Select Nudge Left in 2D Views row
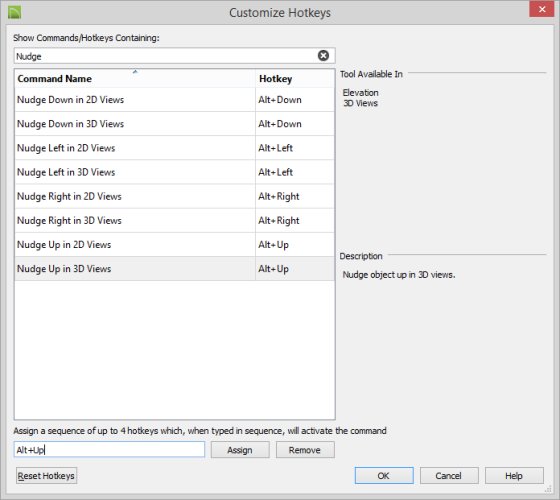 click(x=175, y=148)
